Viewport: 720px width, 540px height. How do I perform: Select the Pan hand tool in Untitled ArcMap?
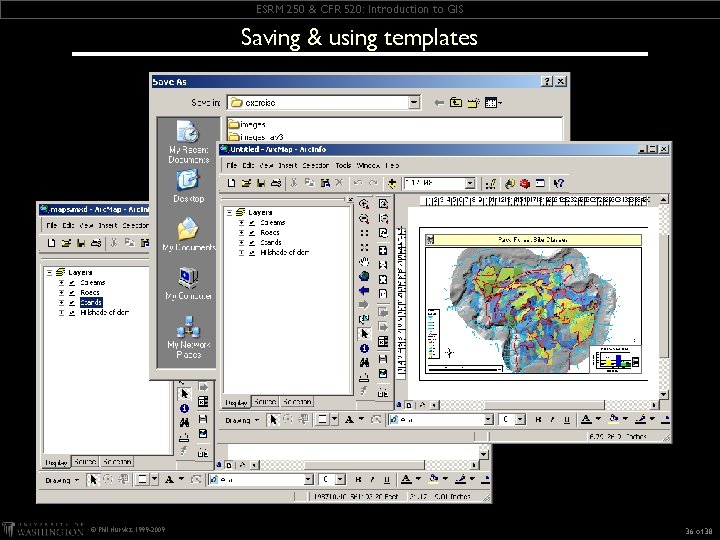(364, 262)
